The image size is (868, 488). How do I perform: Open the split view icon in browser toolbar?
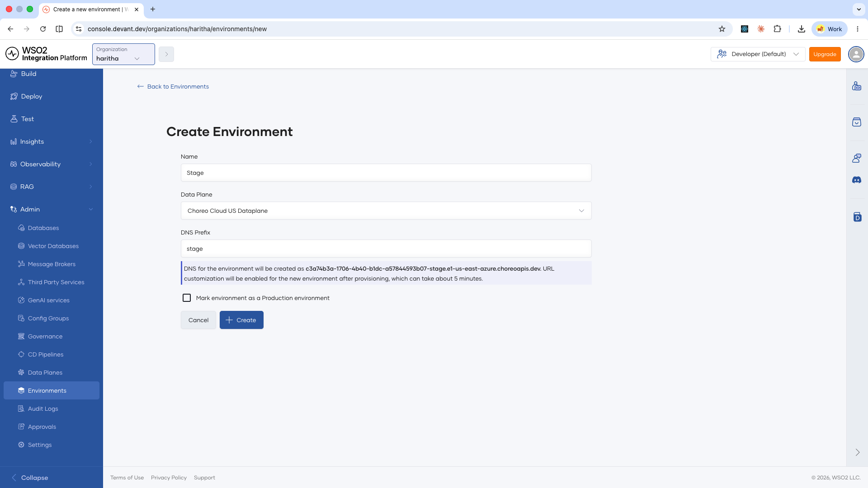(59, 29)
